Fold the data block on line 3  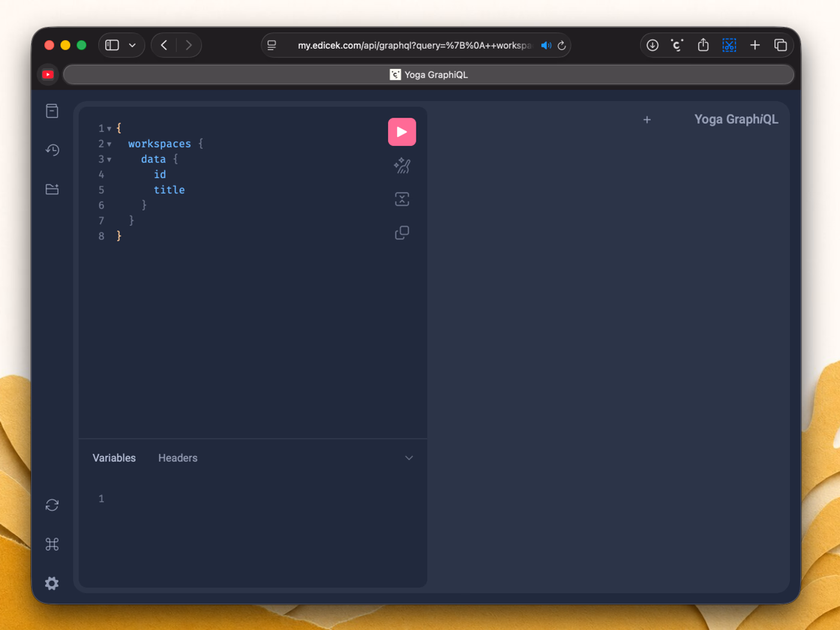coord(109,160)
